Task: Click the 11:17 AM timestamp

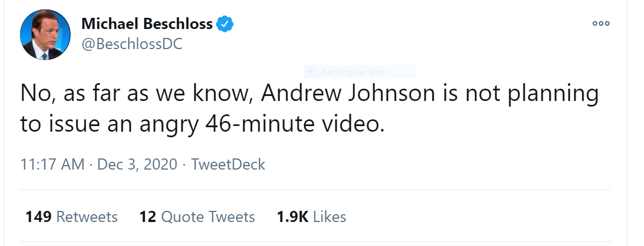Action: [x=52, y=165]
